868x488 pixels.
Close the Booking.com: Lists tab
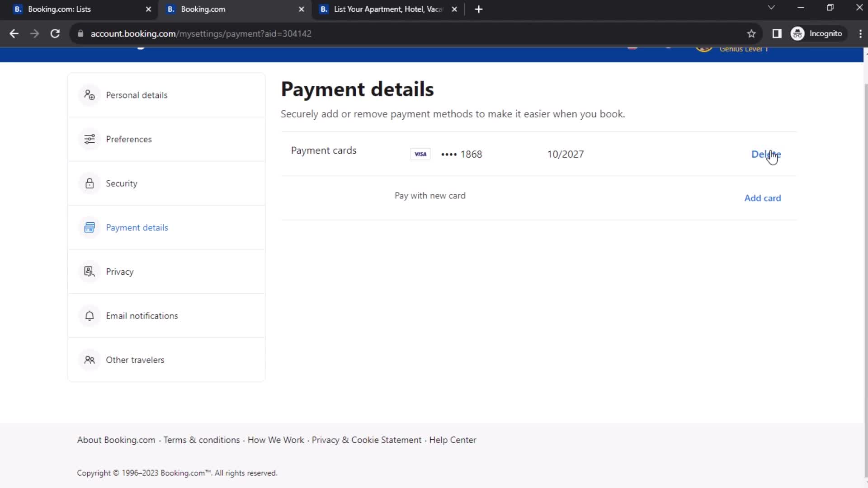coord(148,9)
